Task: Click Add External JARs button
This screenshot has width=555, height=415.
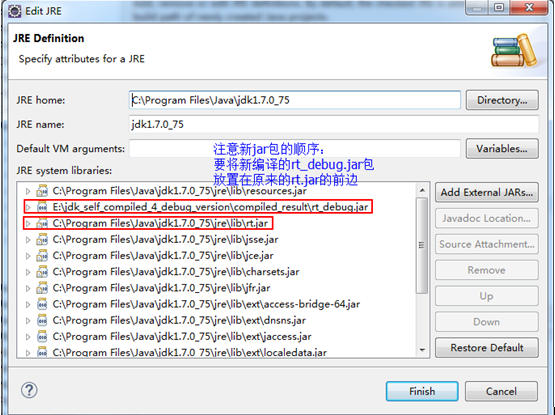Action: tap(487, 192)
